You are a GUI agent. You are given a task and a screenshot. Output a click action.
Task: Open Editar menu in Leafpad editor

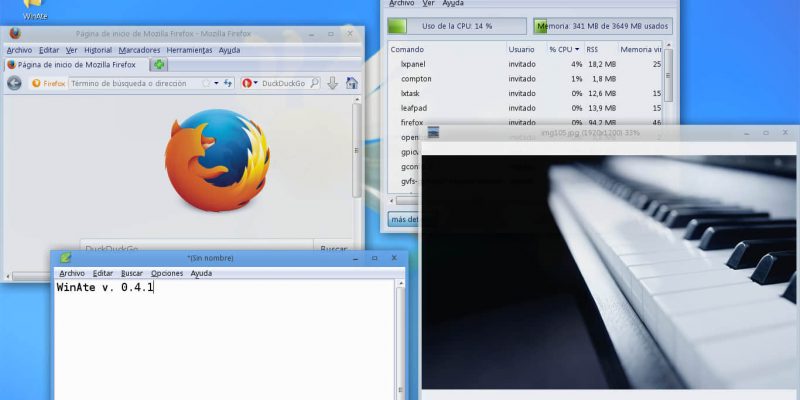[103, 273]
